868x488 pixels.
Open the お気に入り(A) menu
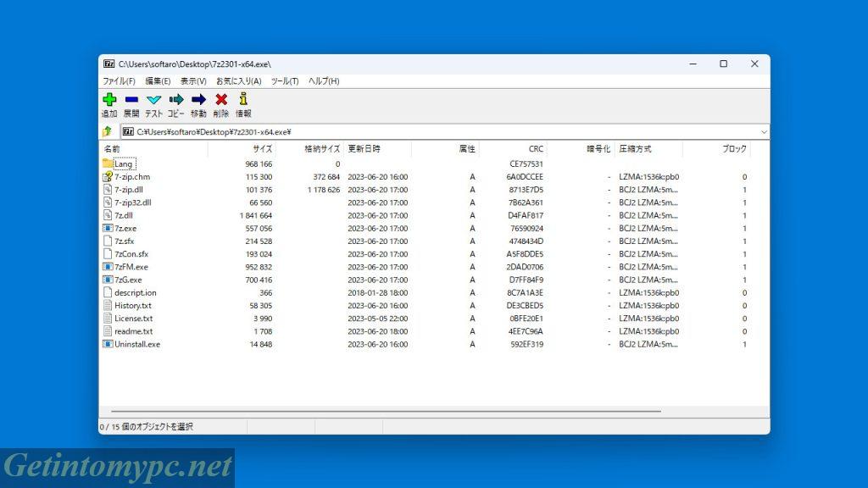[x=238, y=80]
